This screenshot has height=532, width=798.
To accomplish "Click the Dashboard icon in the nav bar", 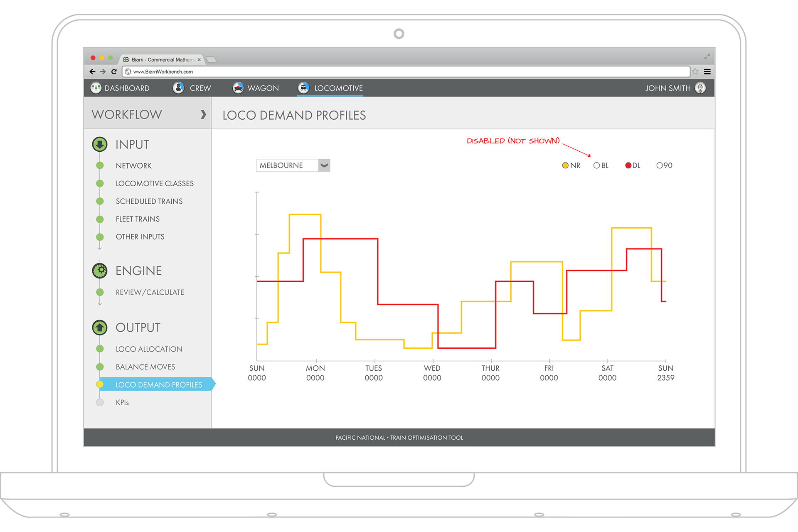I will pos(96,88).
